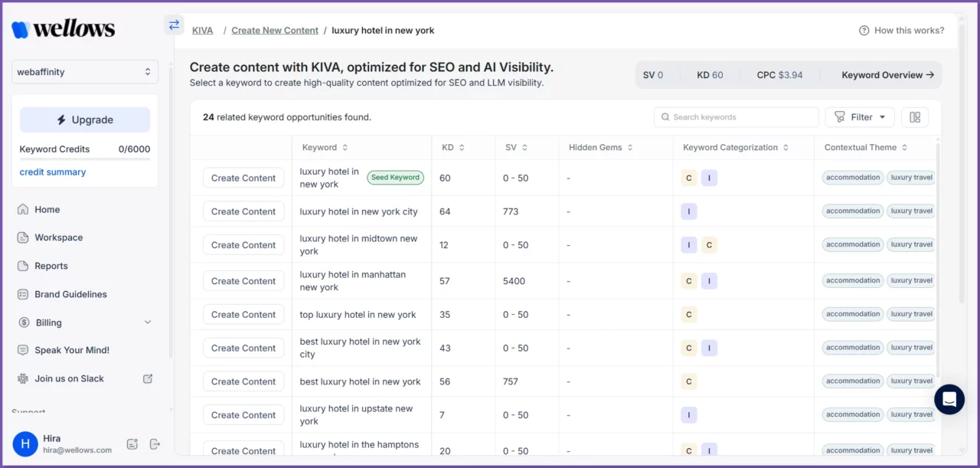Screen dimensions: 980x468
Task: Expand the Billing menu chevron
Action: [x=148, y=322]
